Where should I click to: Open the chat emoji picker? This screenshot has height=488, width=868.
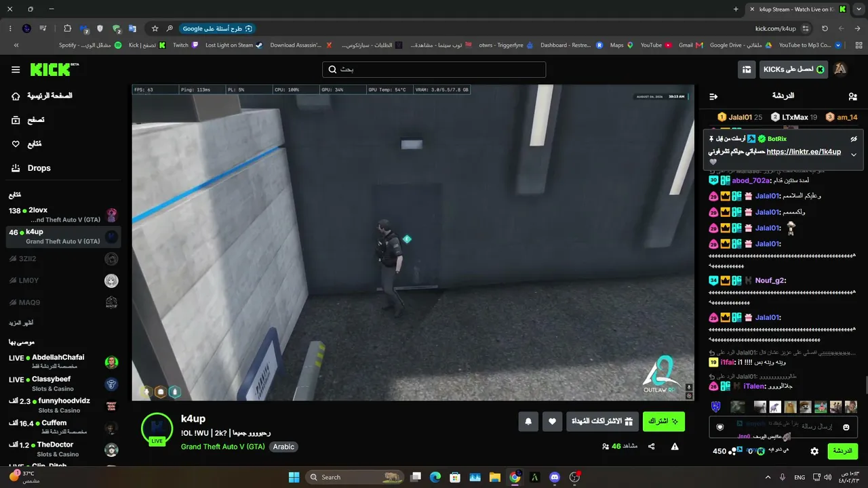(x=846, y=427)
